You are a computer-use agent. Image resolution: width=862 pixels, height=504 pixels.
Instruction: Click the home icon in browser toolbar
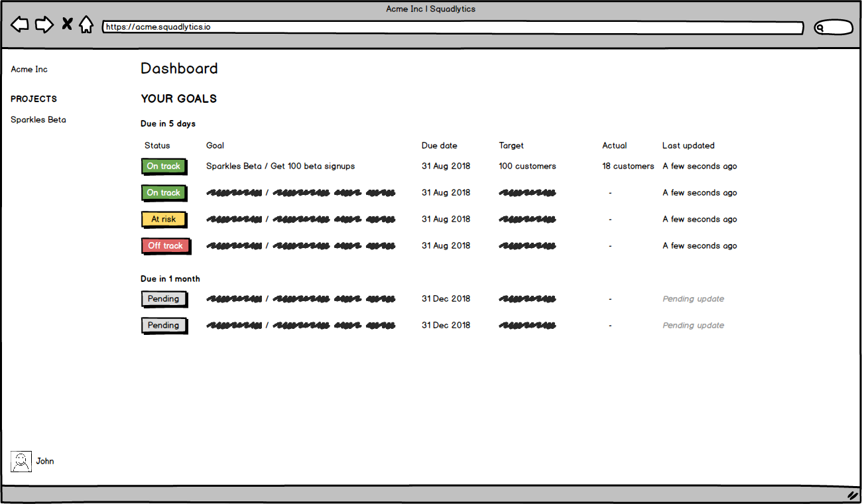click(x=87, y=24)
